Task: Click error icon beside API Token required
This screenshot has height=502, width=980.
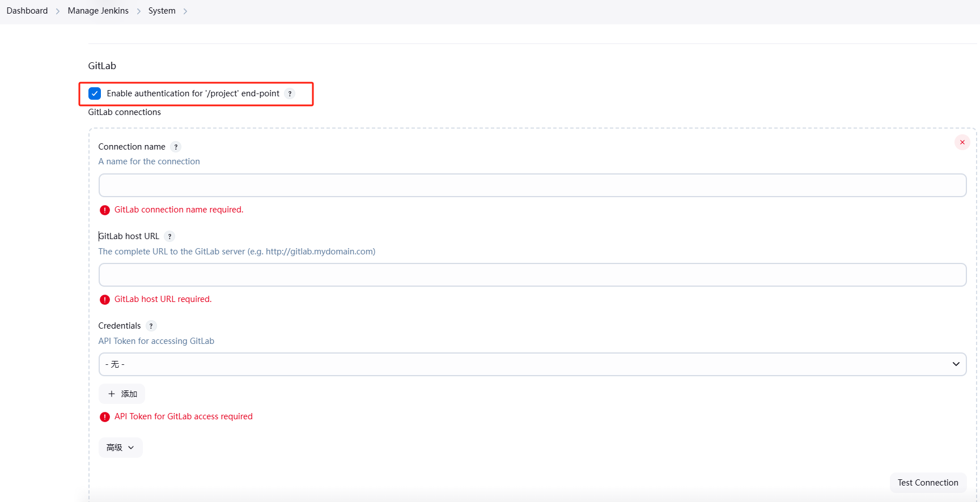Action: [x=105, y=417]
